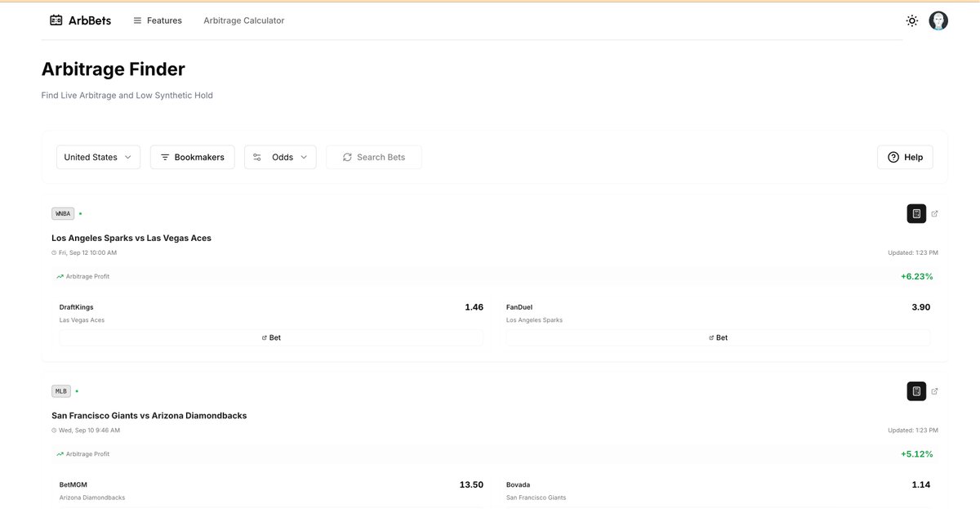Click the 1.46 DraftKings odds
The width and height of the screenshot is (980, 509).
pos(474,307)
